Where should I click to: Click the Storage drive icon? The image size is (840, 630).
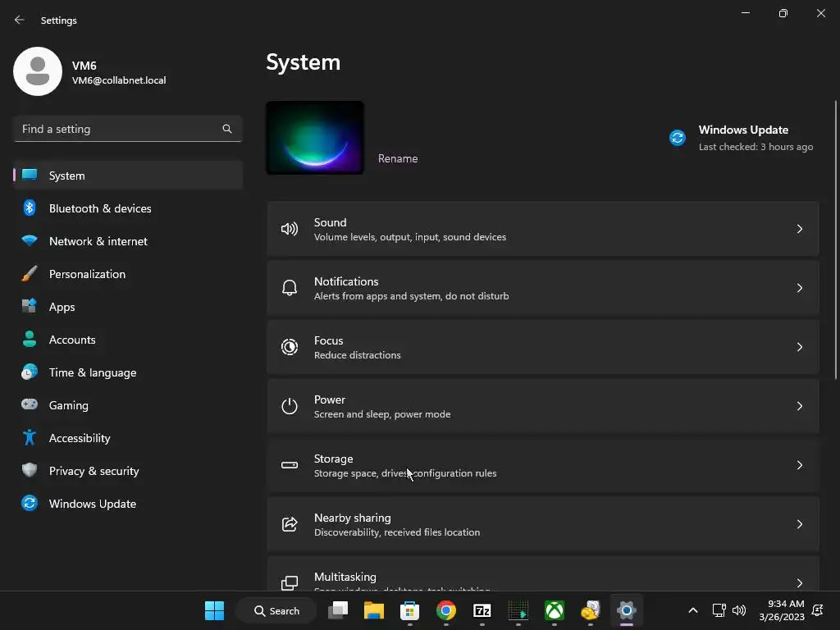click(290, 465)
